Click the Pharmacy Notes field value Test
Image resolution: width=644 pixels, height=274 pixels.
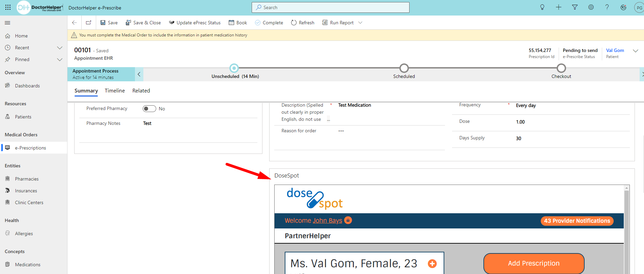coord(147,124)
